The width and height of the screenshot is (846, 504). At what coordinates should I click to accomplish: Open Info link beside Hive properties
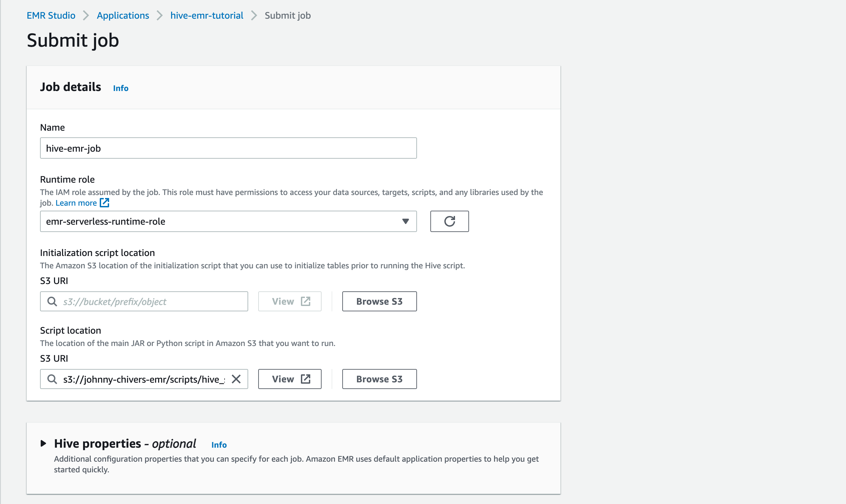click(219, 445)
